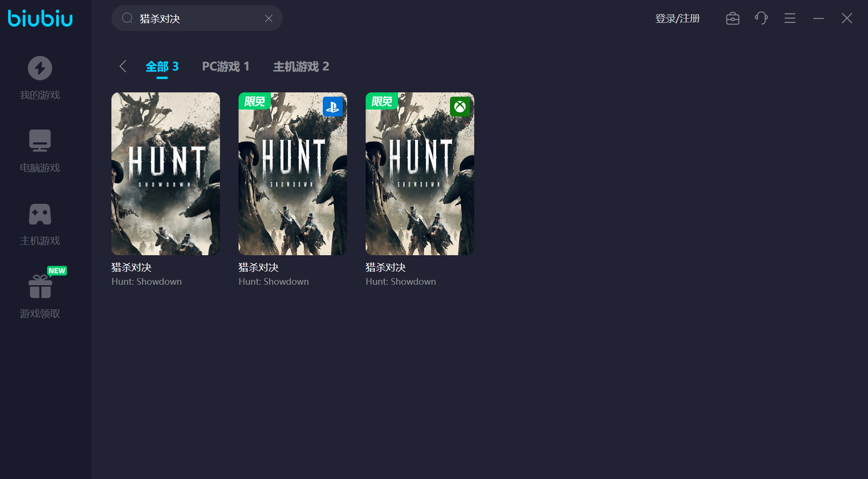Clear the search field text

269,19
